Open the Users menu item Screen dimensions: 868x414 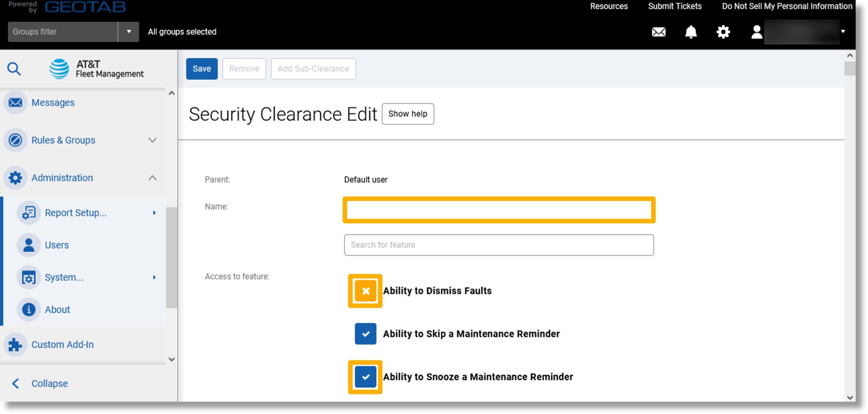click(x=57, y=245)
